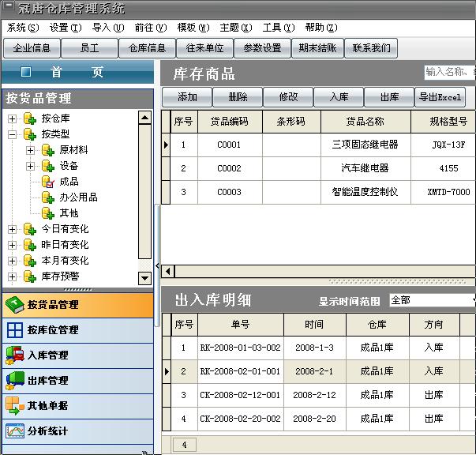The width and height of the screenshot is (476, 455).
Task: Click the 其他 folder icon
Action: click(48, 213)
